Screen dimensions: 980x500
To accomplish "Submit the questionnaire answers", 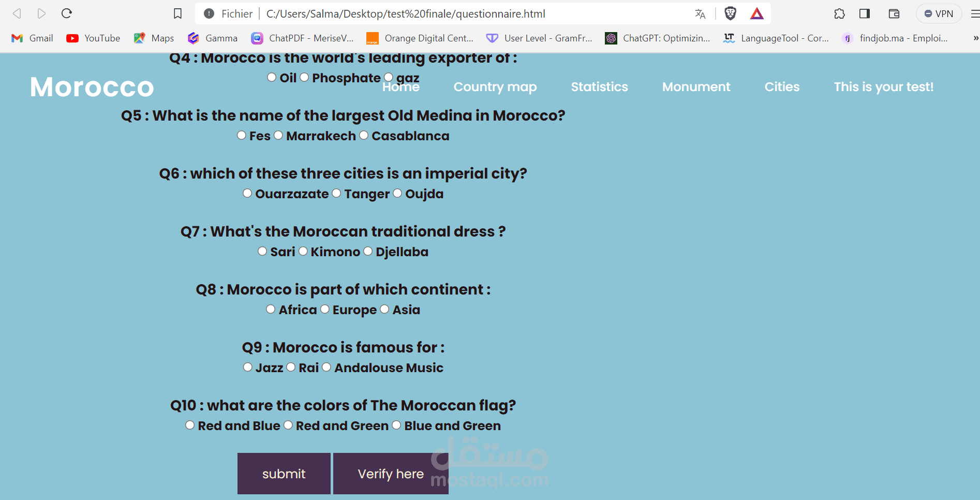I will coord(284,474).
